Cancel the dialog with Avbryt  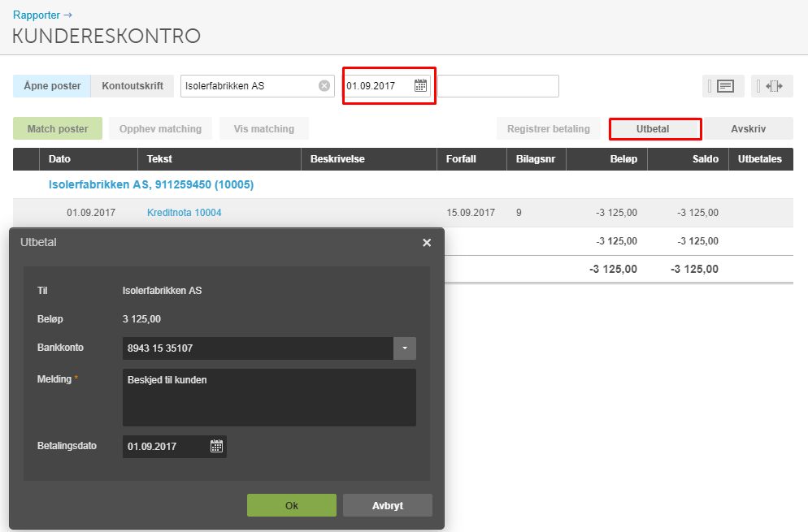point(388,505)
